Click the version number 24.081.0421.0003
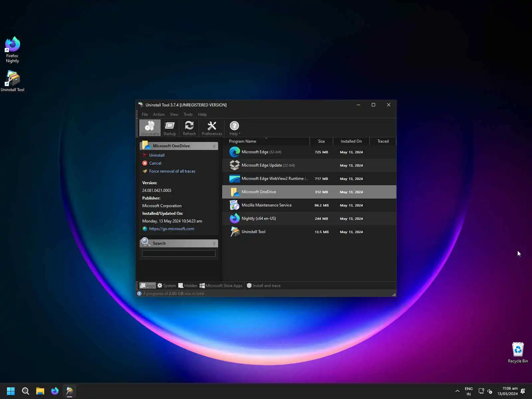The width and height of the screenshot is (532, 399). [157, 191]
